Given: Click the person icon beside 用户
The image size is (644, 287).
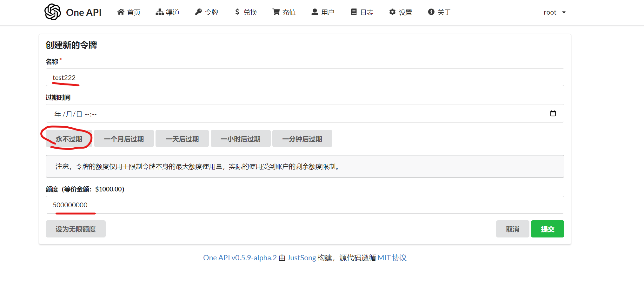Looking at the screenshot, I should [x=315, y=12].
